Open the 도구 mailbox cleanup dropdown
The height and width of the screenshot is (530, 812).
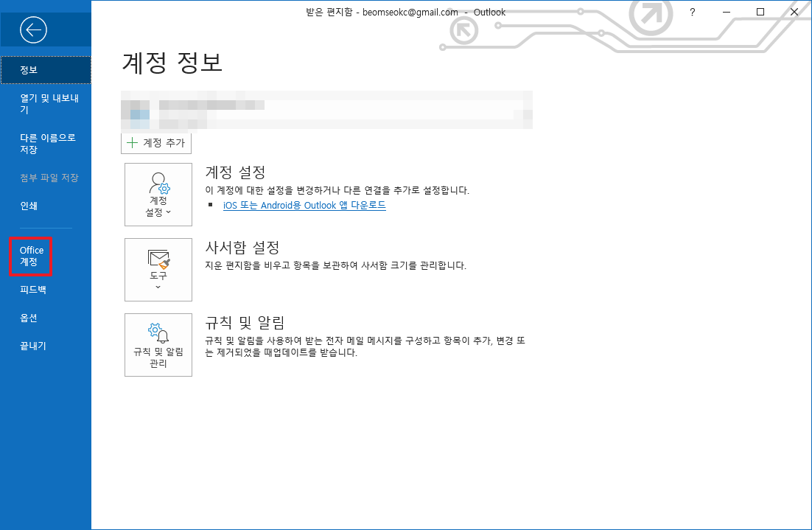(158, 269)
